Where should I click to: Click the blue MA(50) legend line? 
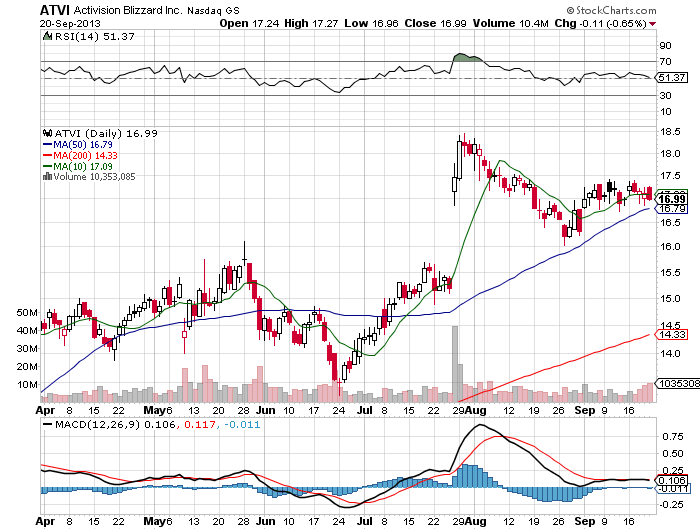tap(47, 144)
